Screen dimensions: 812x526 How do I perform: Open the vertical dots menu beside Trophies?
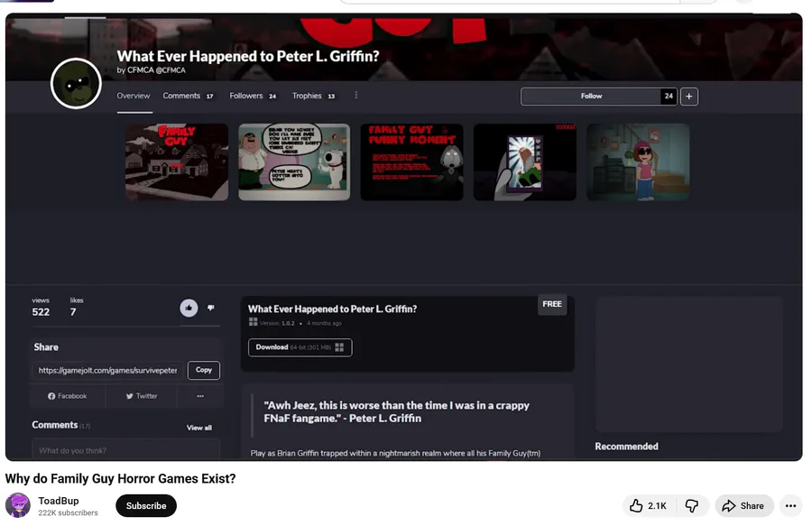pos(355,96)
